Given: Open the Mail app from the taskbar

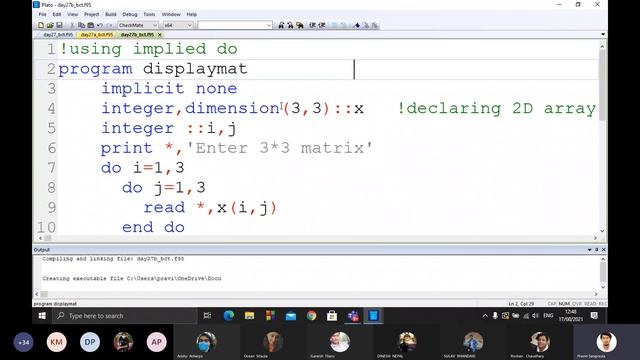Looking at the screenshot, I should pos(291,316).
